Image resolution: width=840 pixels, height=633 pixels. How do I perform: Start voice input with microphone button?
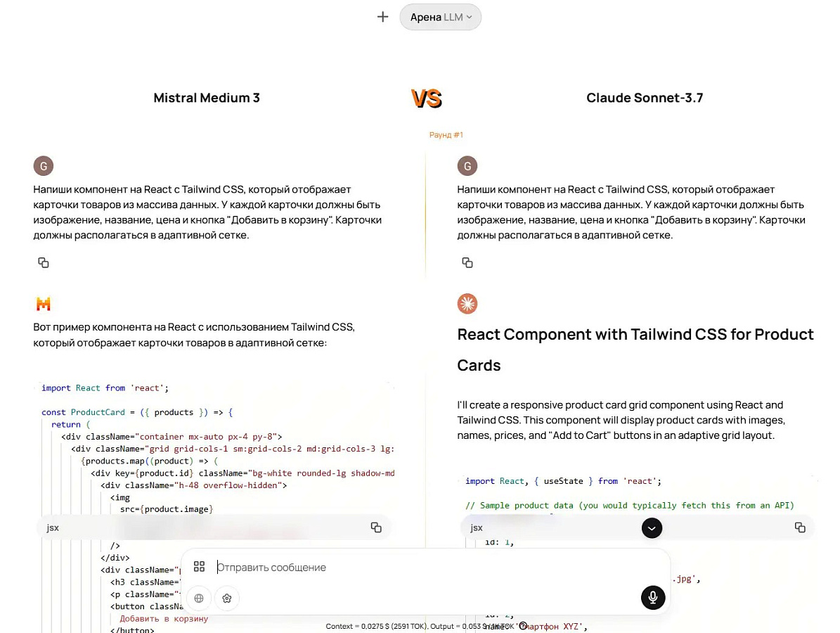pos(653,597)
